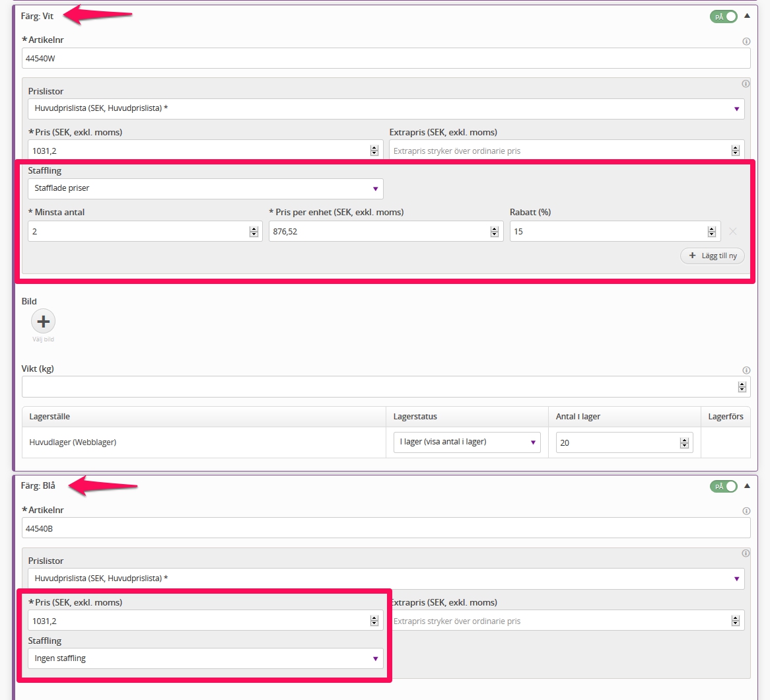Click info icon beside Blå Artikelnr field
The image size is (770, 700).
tap(746, 511)
